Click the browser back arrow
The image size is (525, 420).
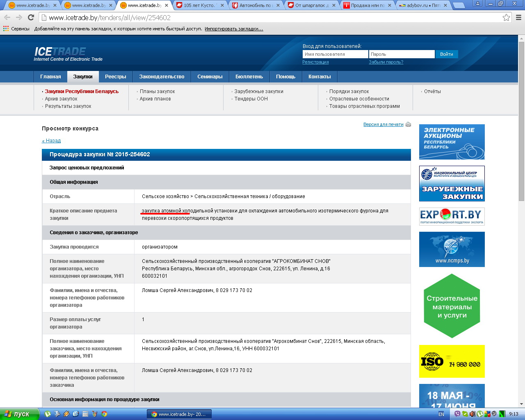point(7,18)
